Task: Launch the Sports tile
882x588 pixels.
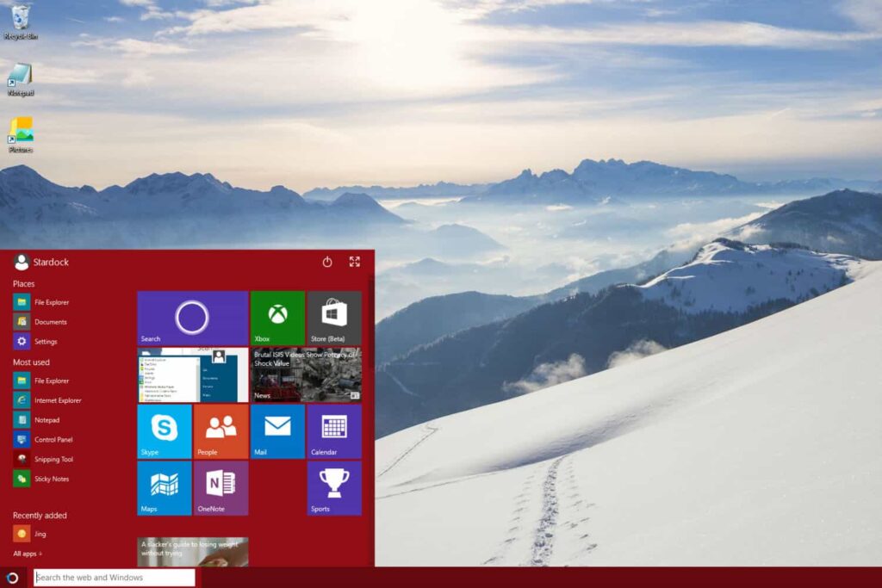Action: tap(333, 489)
